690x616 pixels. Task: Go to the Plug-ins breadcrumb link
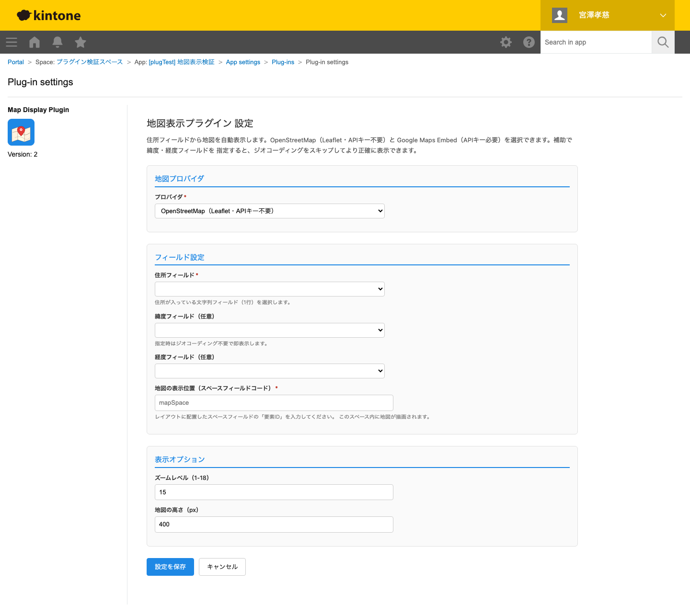click(283, 62)
